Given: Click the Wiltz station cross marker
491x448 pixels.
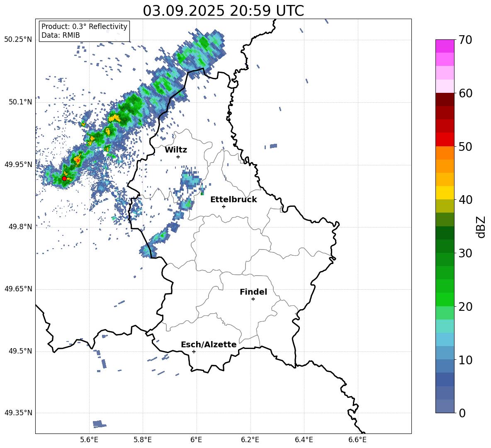Looking at the screenshot, I should [x=178, y=157].
